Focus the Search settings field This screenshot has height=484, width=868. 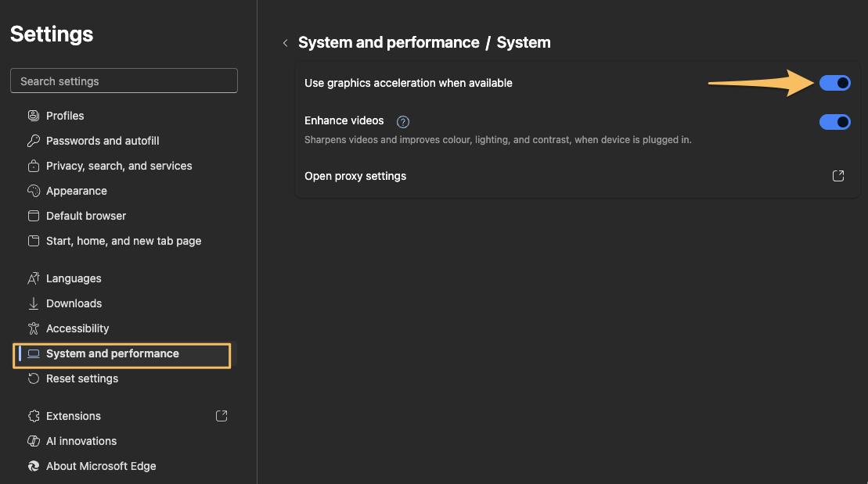(124, 81)
